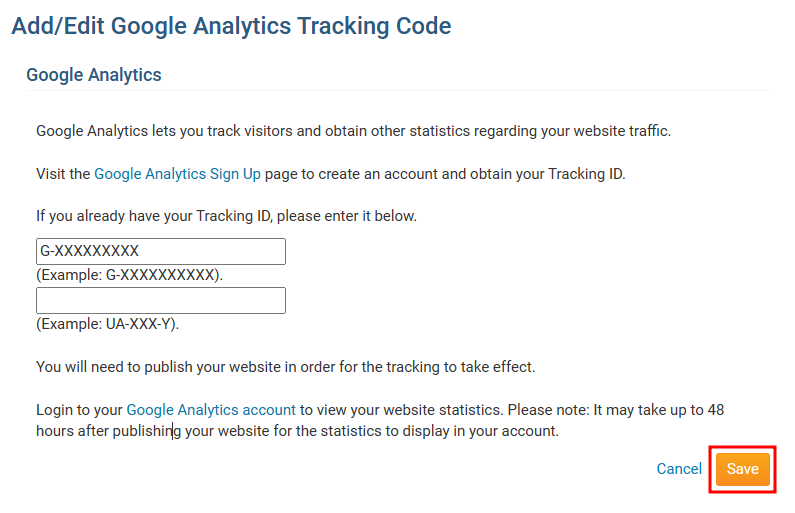Click the 'publish your website' notice sentence
Viewport: 795px width, 513px height.
(x=285, y=367)
